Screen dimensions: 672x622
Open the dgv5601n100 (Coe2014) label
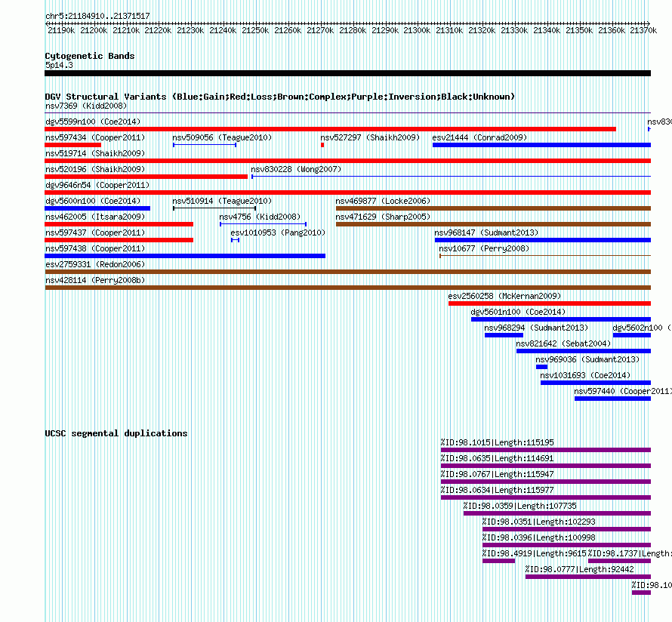[518, 312]
